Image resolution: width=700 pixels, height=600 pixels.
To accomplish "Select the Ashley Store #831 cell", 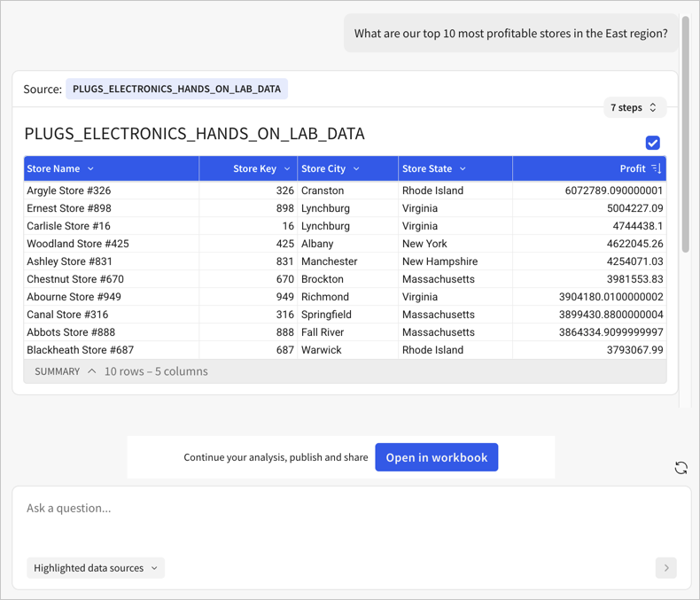I will 111,261.
